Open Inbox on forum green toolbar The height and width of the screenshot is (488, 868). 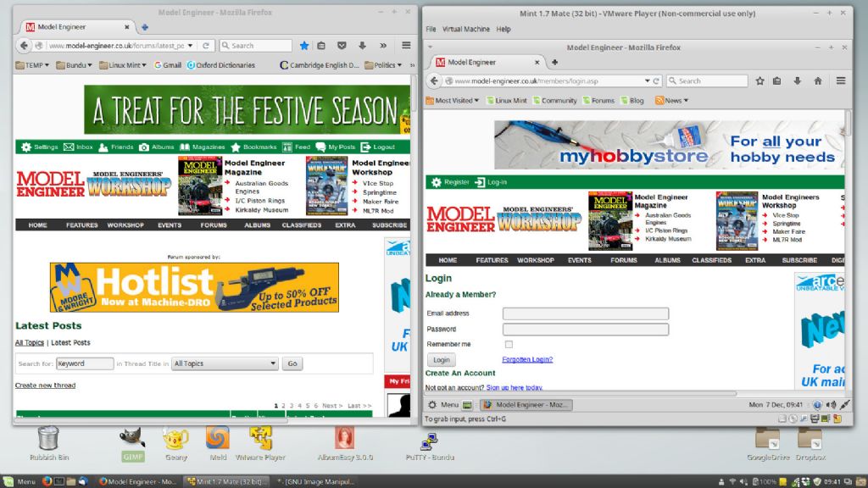point(78,147)
